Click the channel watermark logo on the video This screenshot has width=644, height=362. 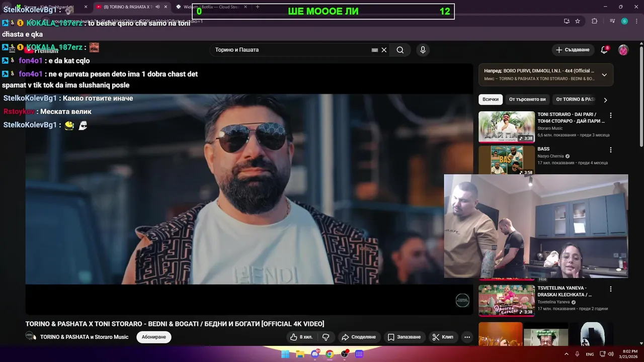(x=462, y=301)
